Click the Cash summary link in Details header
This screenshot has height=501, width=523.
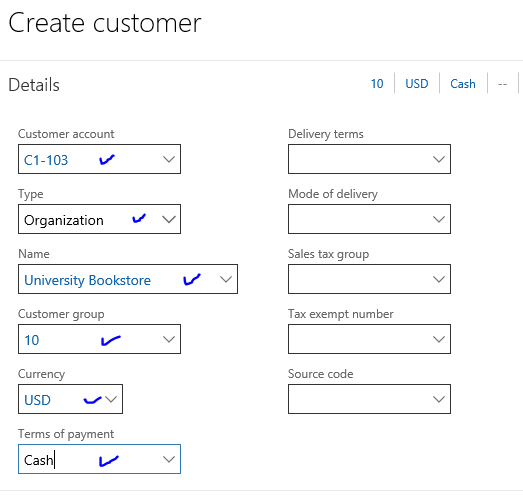coord(463,84)
